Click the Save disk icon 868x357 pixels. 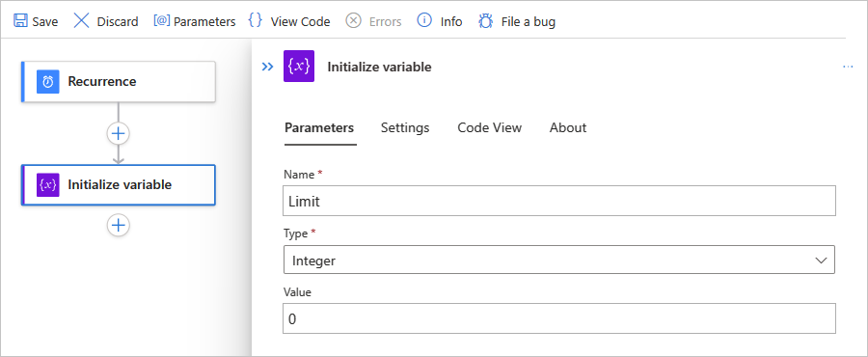[20, 21]
